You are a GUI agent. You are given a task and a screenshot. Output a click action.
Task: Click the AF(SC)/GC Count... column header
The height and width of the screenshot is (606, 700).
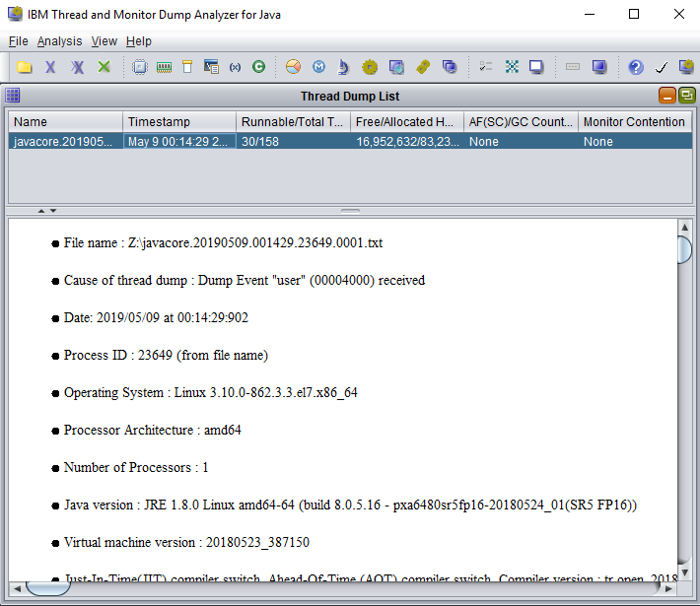click(521, 121)
